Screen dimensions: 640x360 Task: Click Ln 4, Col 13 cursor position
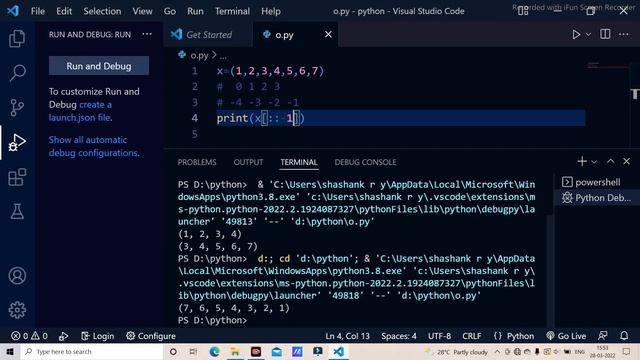347,336
